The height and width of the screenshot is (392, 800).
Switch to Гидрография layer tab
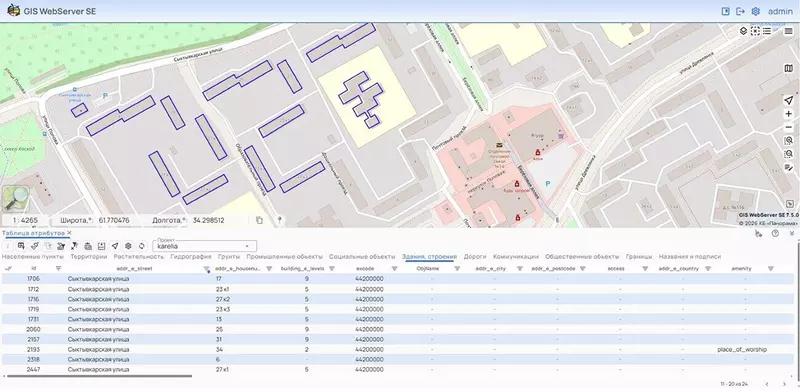tap(191, 257)
